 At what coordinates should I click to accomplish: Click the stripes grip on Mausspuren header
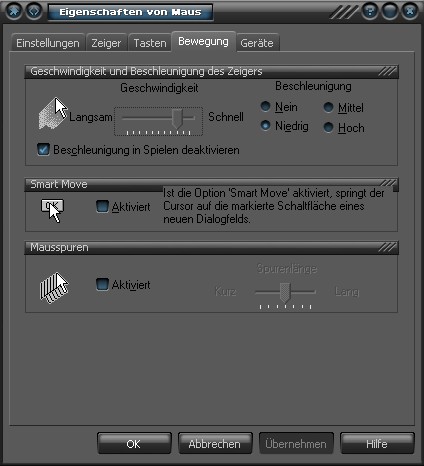(x=388, y=247)
